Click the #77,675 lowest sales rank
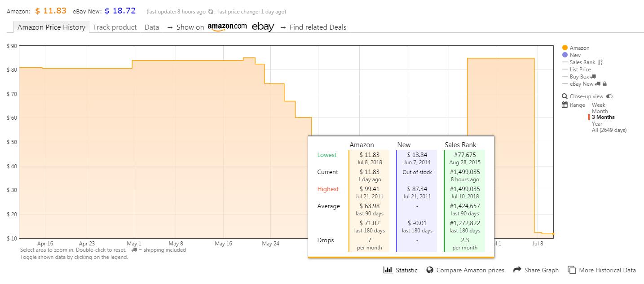The width and height of the screenshot is (644, 284). click(465, 155)
